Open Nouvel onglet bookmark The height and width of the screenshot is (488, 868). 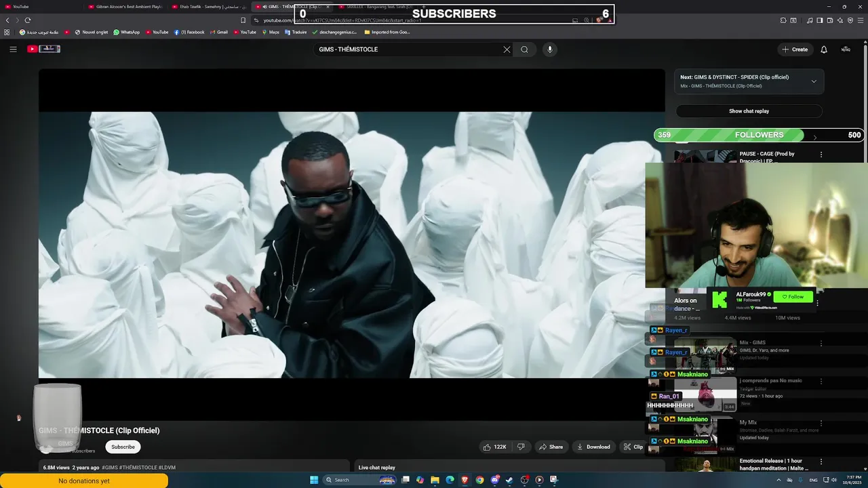click(92, 32)
